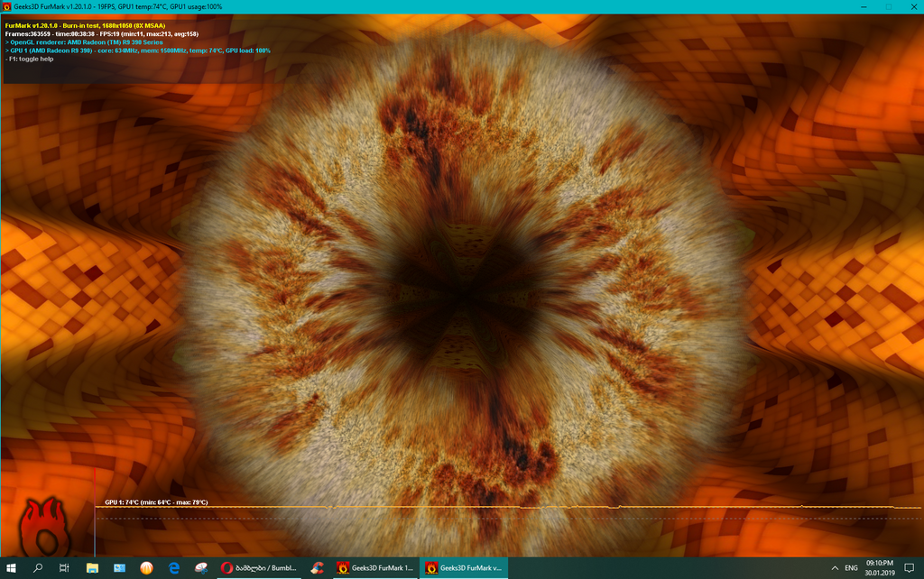Open the Microsoft Edge browser
The width and height of the screenshot is (924, 579).
[172, 568]
